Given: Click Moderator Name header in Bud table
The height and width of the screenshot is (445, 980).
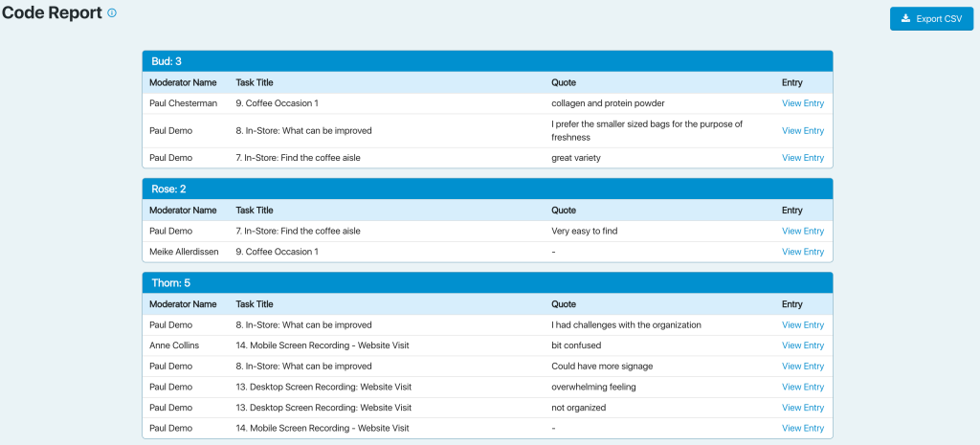Looking at the screenshot, I should (183, 82).
